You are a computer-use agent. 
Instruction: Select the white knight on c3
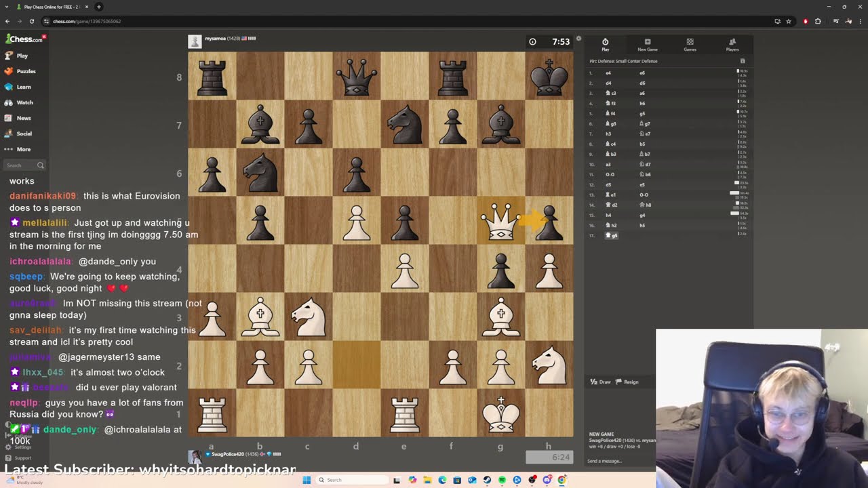coord(309,317)
